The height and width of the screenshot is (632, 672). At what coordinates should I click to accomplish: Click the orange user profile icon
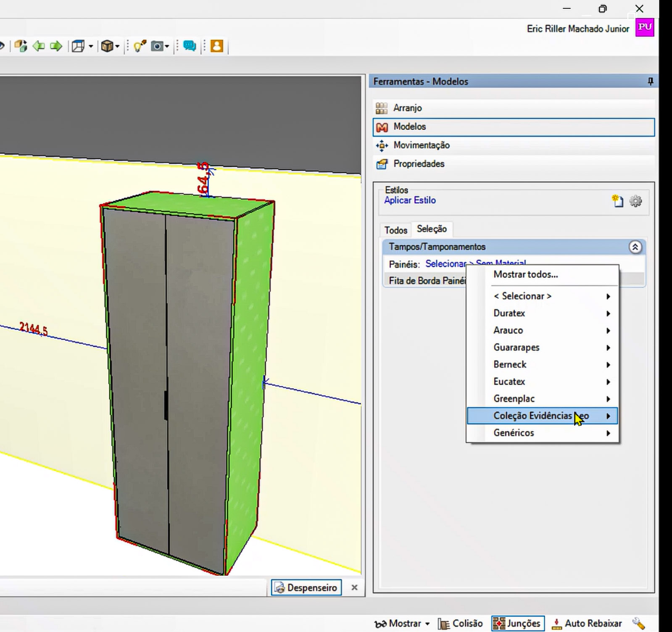click(x=217, y=46)
